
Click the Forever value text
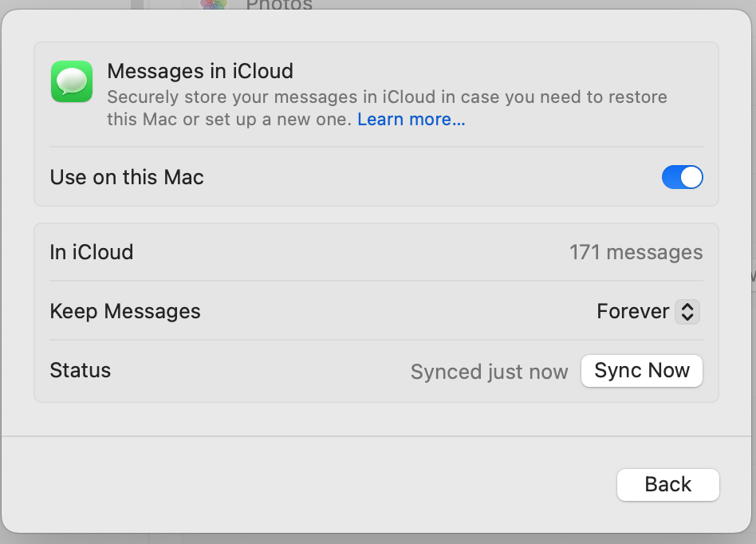click(632, 311)
